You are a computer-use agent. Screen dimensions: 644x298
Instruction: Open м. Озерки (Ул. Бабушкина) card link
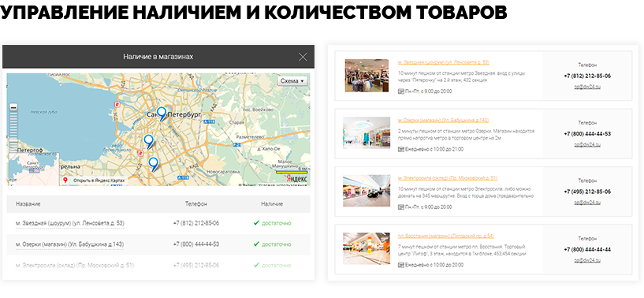click(443, 121)
